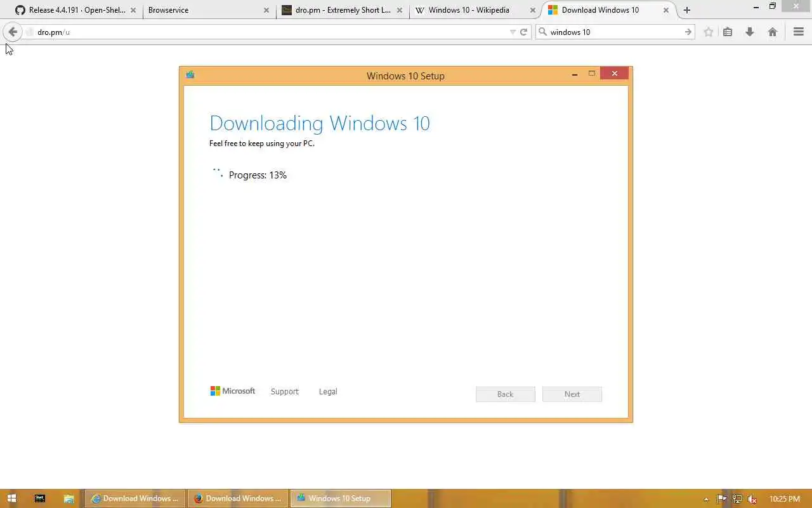
Task: Show bookmarks list icon
Action: pos(728,32)
